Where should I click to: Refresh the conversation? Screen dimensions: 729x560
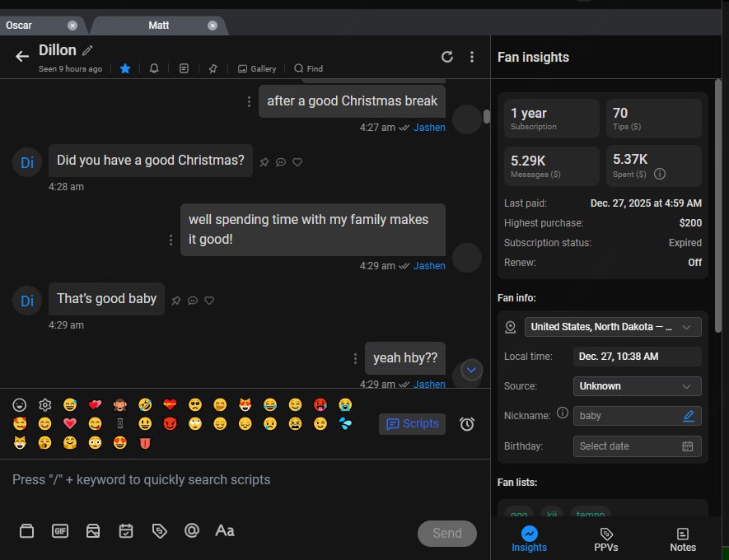click(x=446, y=57)
